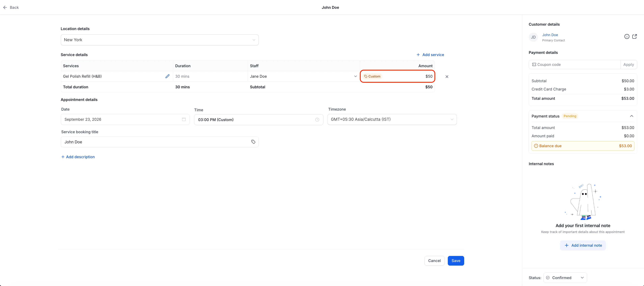Click the Amount paid $0.00 value

coord(629,136)
